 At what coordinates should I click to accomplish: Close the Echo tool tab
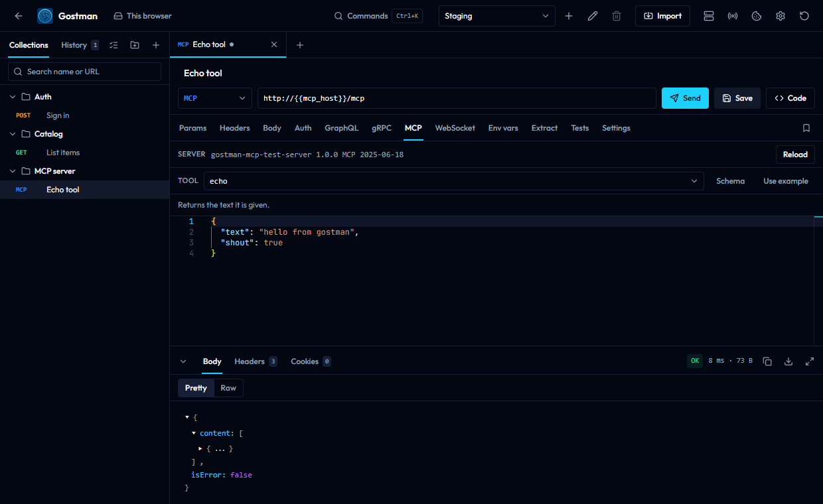tap(274, 44)
